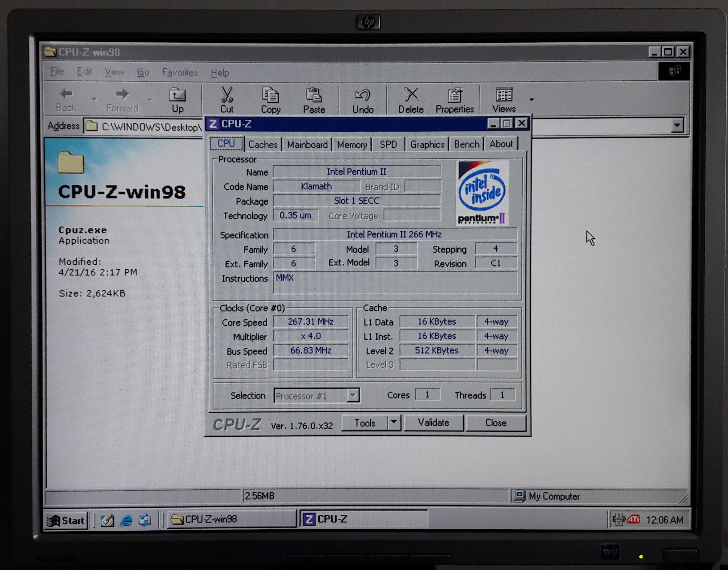Switch to the Memory tab
This screenshot has width=728, height=570.
pos(352,144)
